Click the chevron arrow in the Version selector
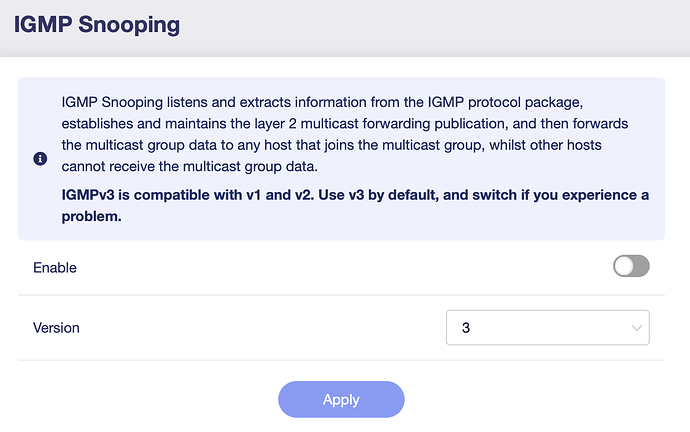690x432 pixels. coord(637,328)
